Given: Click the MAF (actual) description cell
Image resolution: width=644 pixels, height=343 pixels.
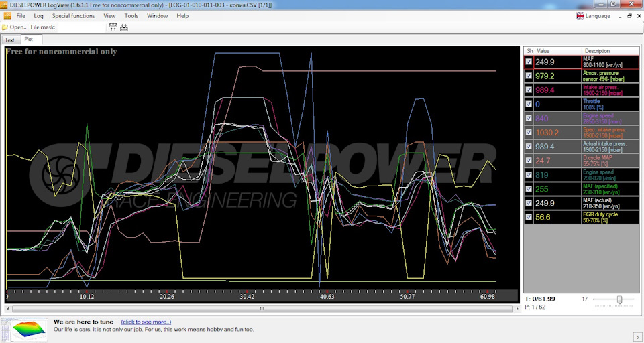Looking at the screenshot, I should click(610, 203).
